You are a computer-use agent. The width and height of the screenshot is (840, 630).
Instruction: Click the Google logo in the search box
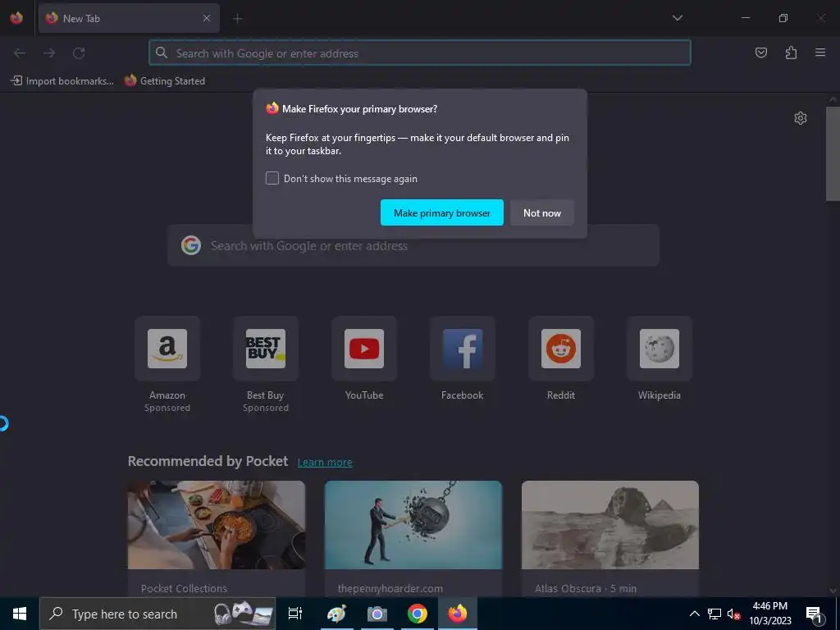pyautogui.click(x=190, y=245)
